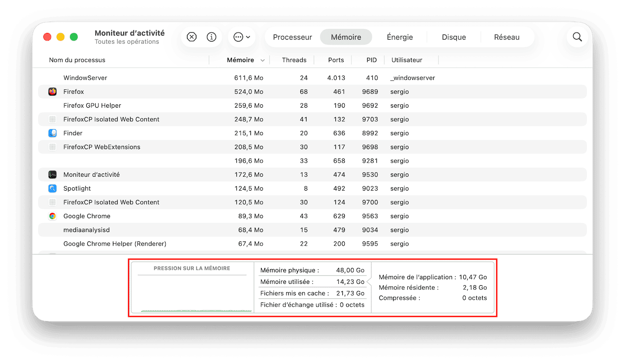Sort by Nom du processus column
625x364 pixels.
(x=77, y=60)
